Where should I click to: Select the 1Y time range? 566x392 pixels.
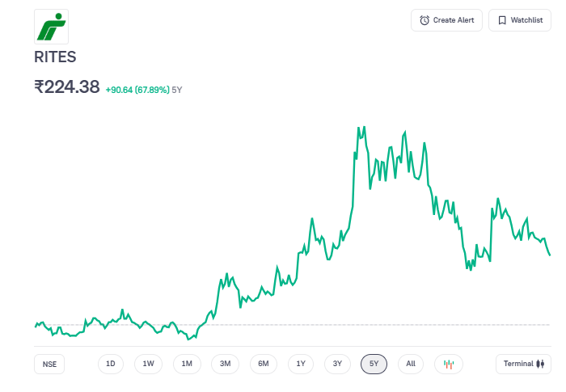[x=300, y=364]
